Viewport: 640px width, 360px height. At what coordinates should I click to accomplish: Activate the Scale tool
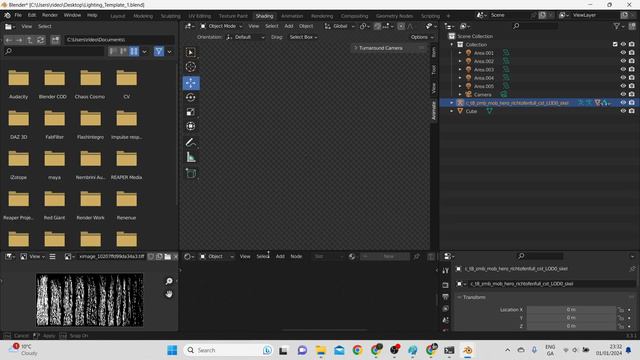(x=191, y=112)
